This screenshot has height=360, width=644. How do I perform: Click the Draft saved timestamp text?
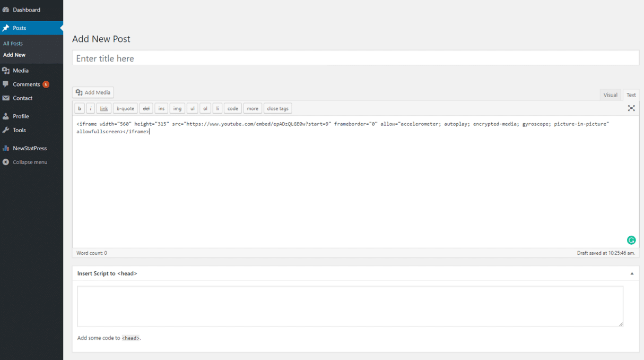[x=606, y=253]
